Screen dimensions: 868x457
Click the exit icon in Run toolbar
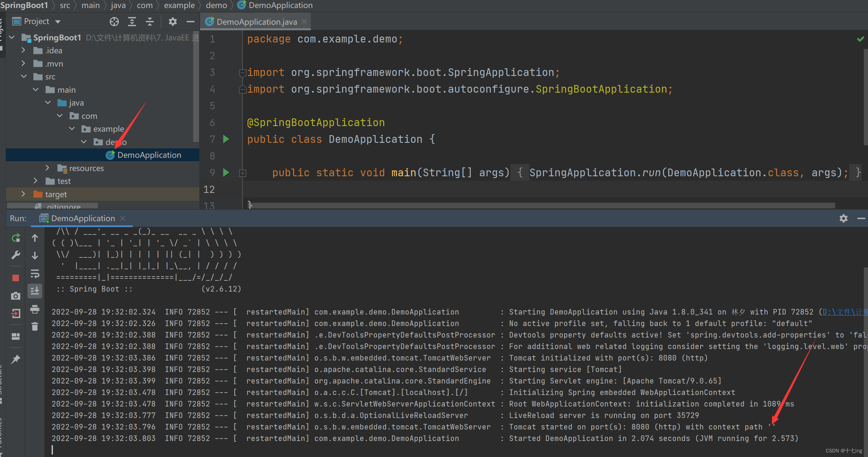16,313
